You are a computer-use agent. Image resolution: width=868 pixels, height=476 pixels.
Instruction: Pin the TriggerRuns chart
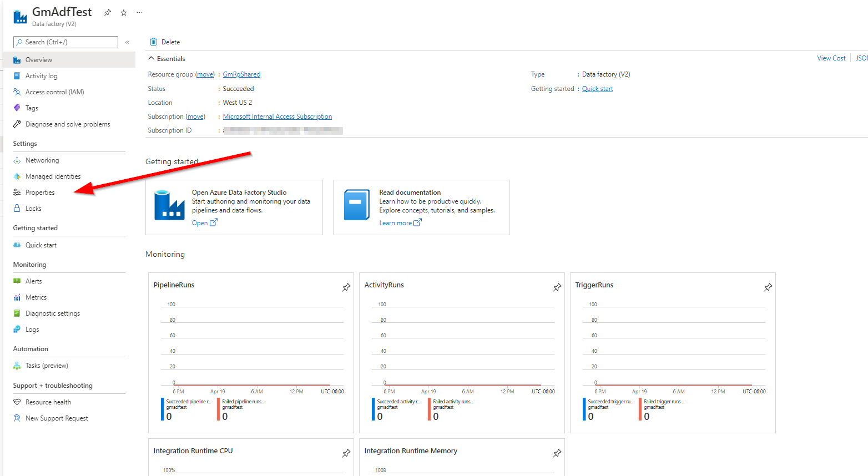coord(768,287)
